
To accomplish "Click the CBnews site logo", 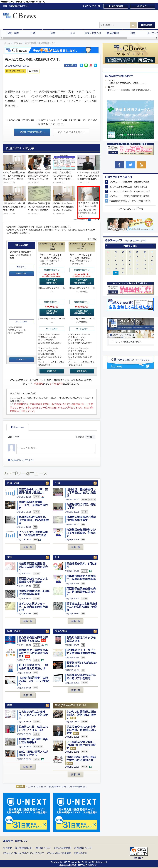I will pyautogui.click(x=20, y=16).
